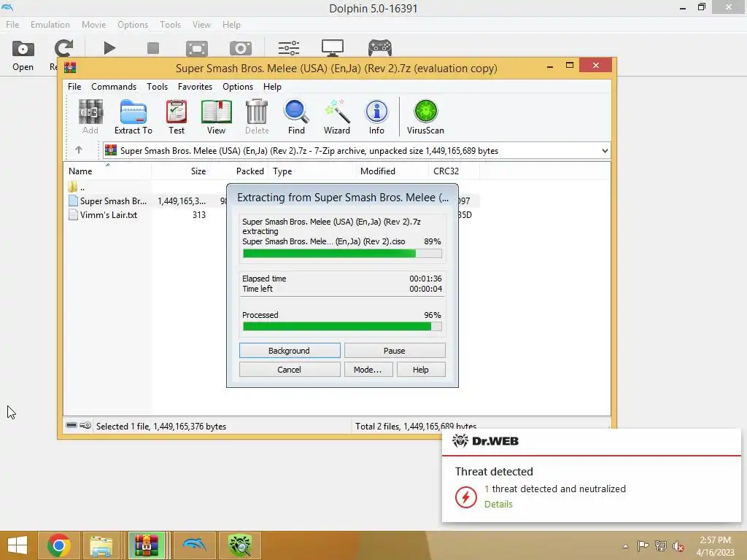Screen dimensions: 747x560
Task: Launch the Wizard wand tool
Action: (337, 117)
